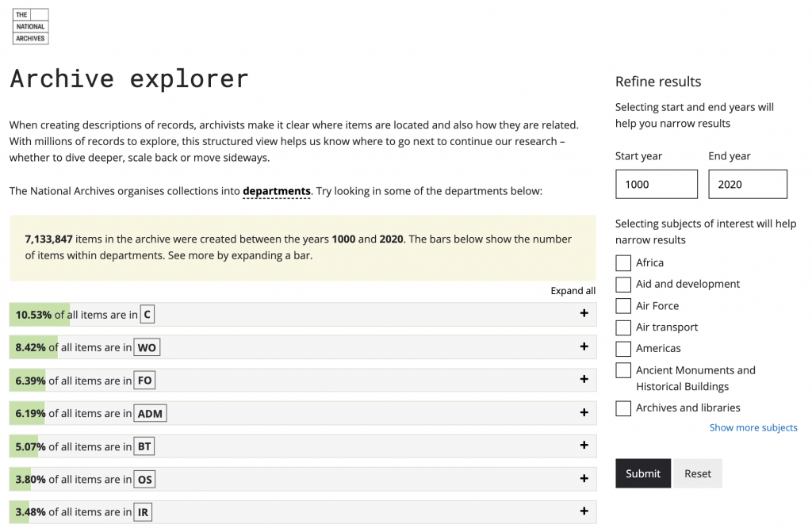Open the 8.42% of all items bar

click(303, 347)
